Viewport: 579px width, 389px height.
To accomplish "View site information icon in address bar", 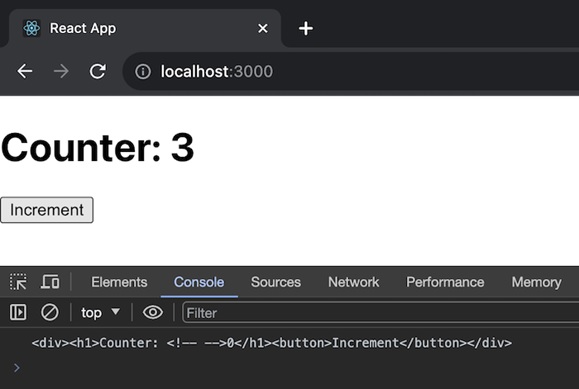I will click(143, 72).
